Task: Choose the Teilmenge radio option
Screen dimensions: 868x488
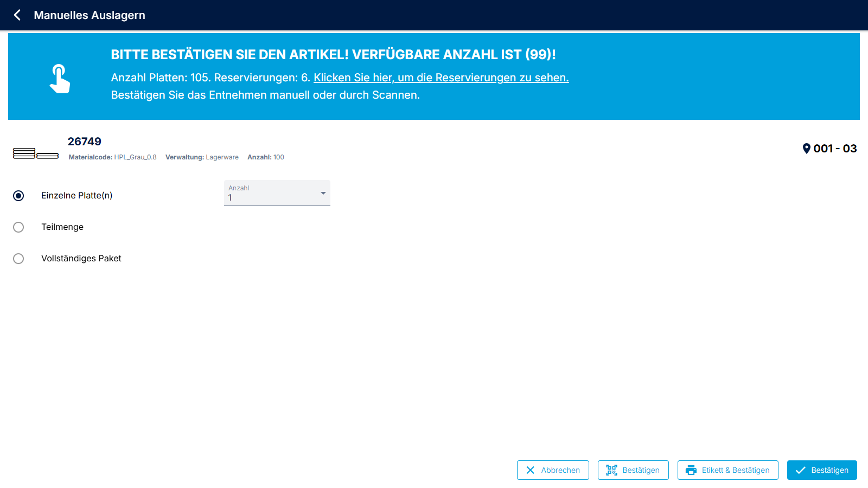Action: [18, 227]
